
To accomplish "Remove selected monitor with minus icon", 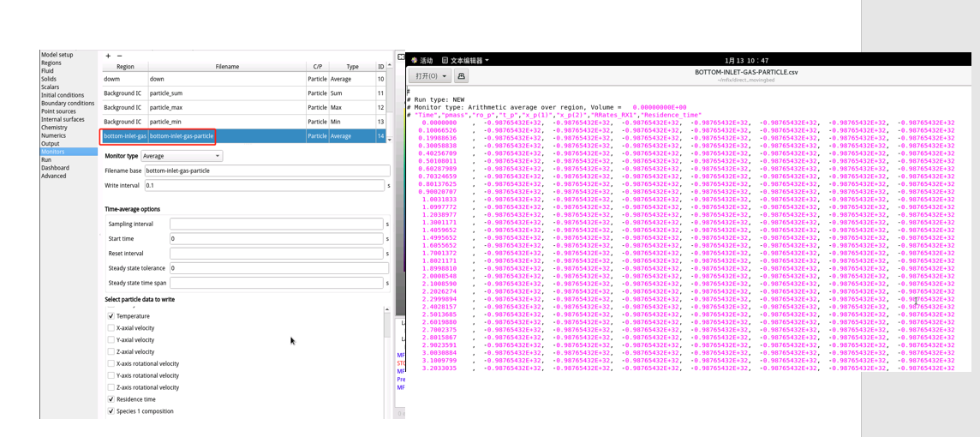I will (x=119, y=56).
